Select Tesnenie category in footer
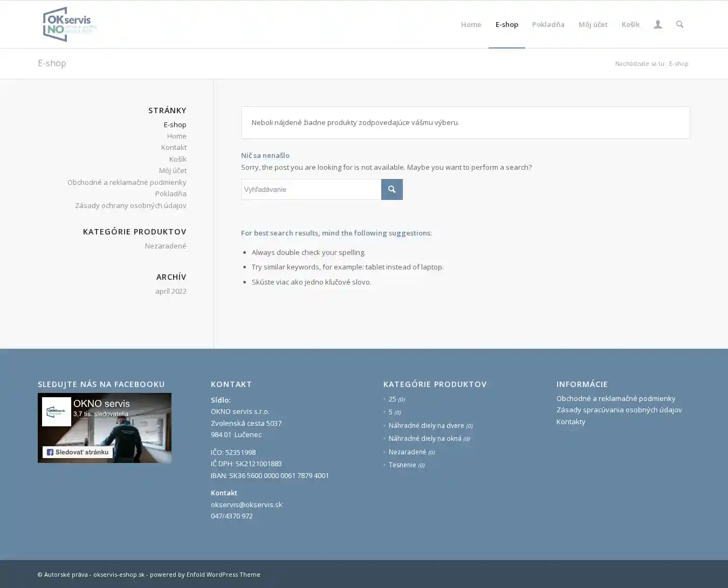Screen dimensions: 728x588 coord(402,465)
